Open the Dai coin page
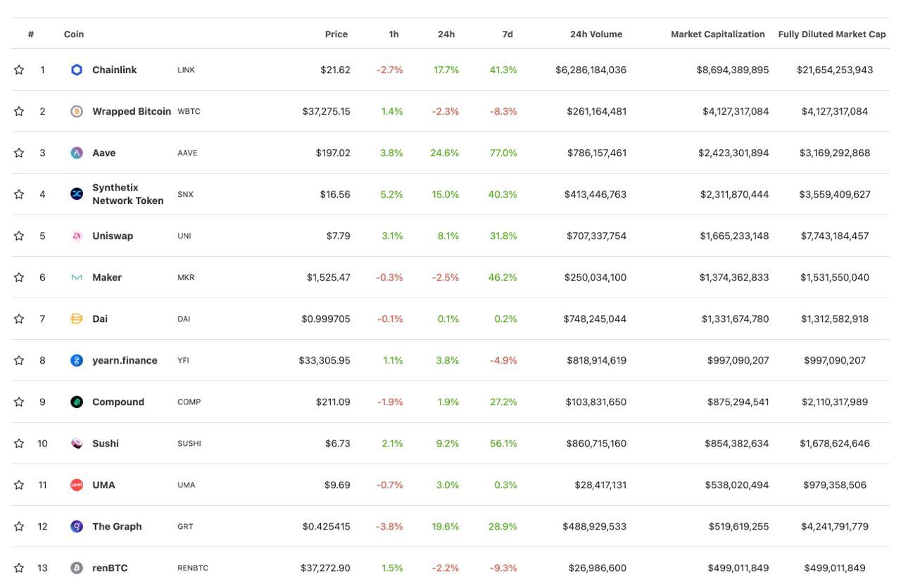The image size is (901, 588). tap(100, 319)
